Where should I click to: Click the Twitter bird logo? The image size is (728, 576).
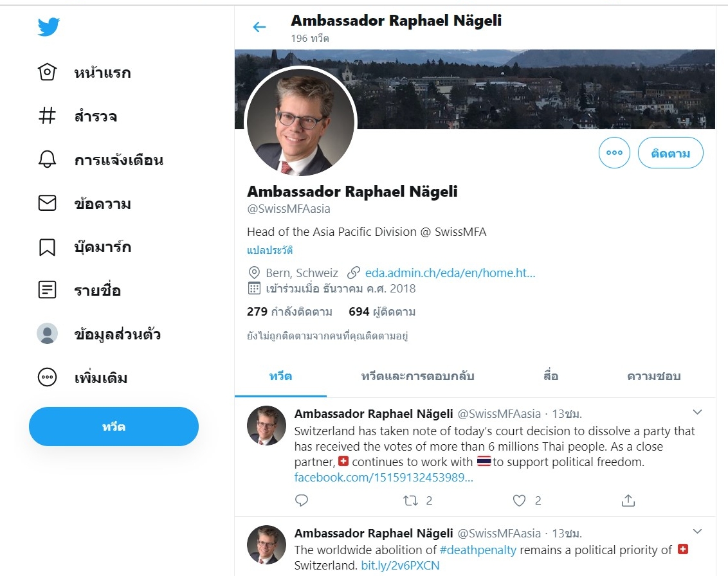coord(48,27)
